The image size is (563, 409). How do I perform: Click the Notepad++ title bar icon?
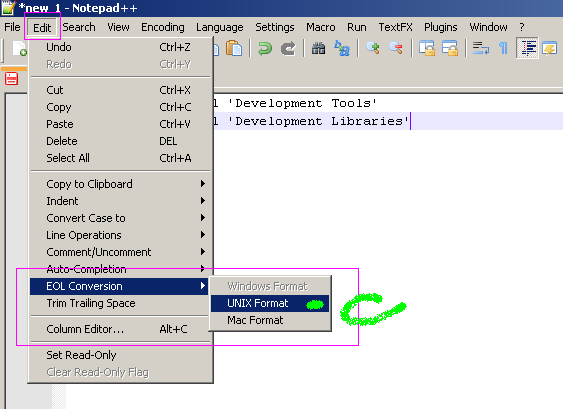(x=8, y=8)
